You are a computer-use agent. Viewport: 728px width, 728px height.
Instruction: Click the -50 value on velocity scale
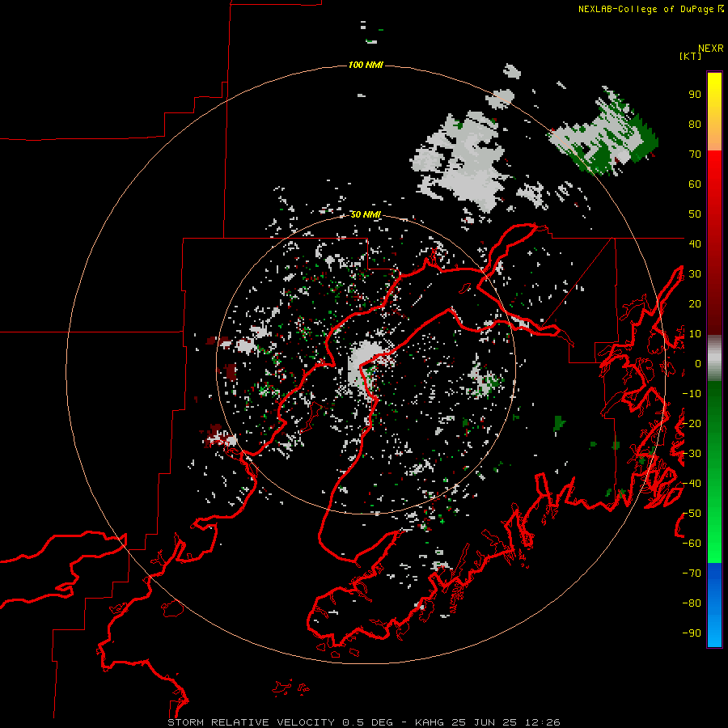point(692,514)
